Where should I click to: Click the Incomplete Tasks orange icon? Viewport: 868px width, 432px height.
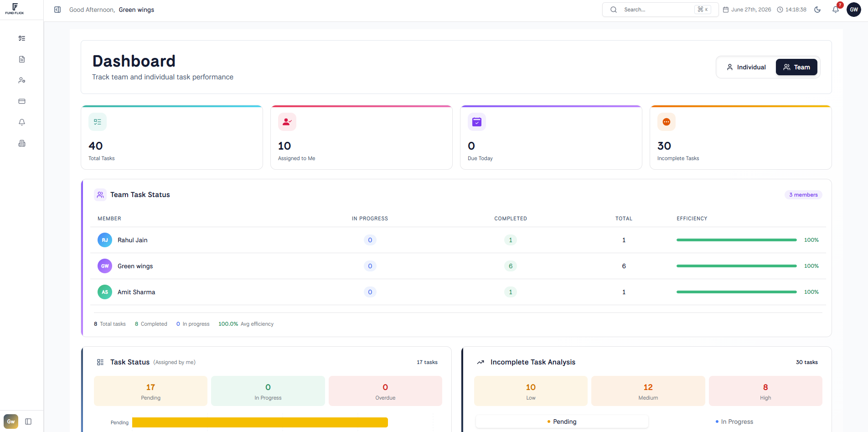(x=666, y=122)
